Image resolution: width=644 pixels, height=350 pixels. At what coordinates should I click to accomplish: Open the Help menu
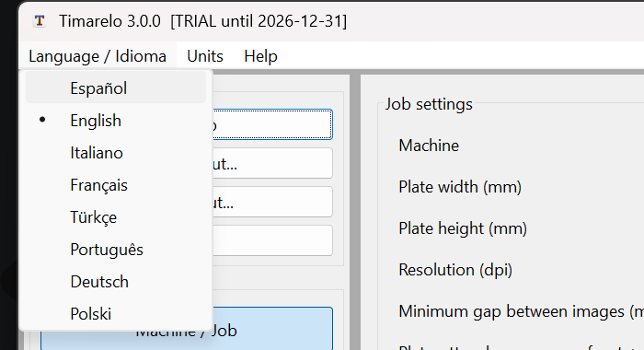coord(260,56)
